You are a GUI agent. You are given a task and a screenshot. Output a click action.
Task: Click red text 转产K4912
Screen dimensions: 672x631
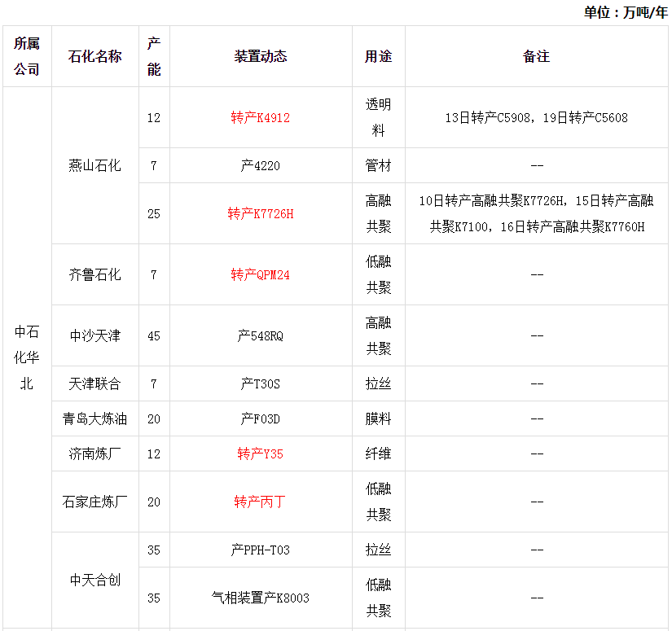[x=261, y=117]
